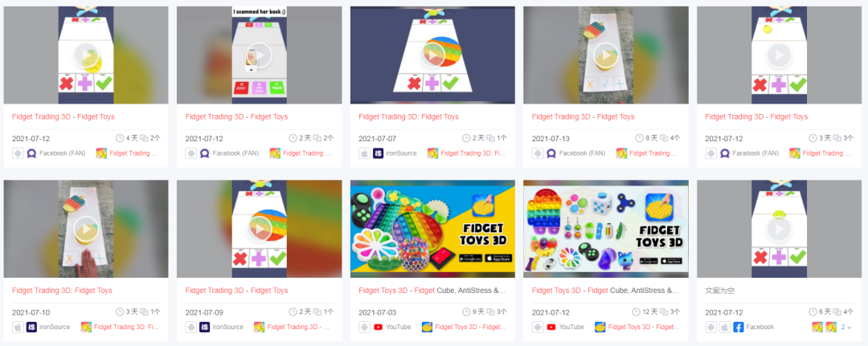868x346 pixels.
Task: Play the video on the 2021-07-07 ironSource card
Action: (x=432, y=55)
